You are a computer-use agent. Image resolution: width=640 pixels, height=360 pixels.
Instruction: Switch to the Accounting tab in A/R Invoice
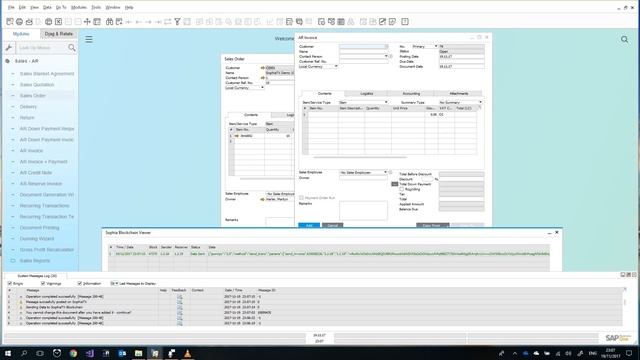click(411, 93)
